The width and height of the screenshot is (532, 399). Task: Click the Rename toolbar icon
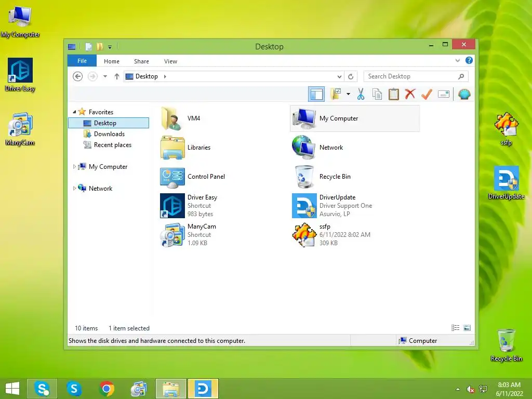[x=444, y=94]
